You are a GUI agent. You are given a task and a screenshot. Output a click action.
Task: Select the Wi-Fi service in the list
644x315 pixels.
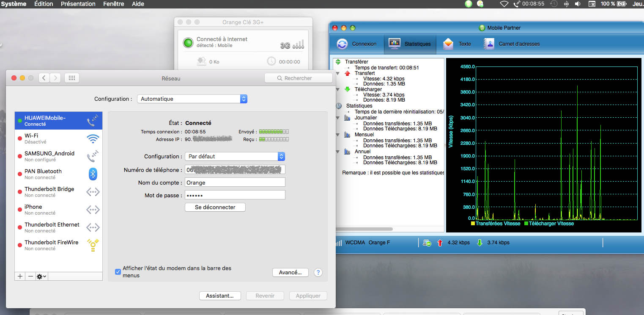[58, 138]
